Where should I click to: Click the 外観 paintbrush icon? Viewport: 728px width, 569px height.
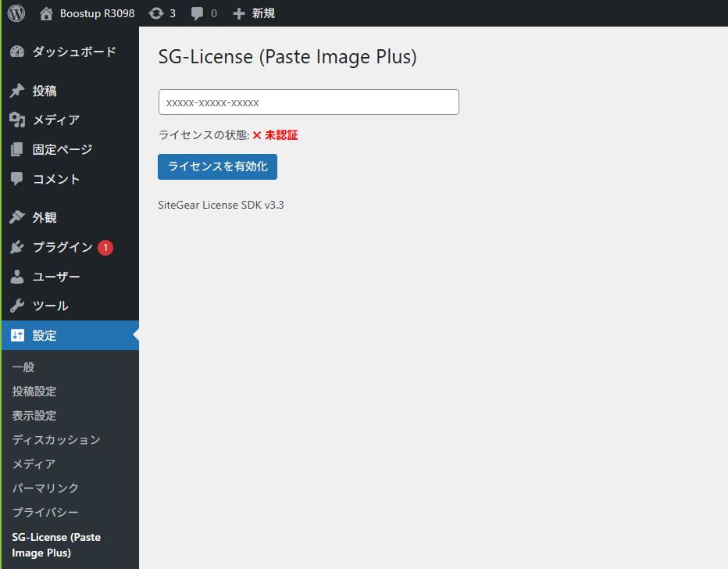click(17, 217)
